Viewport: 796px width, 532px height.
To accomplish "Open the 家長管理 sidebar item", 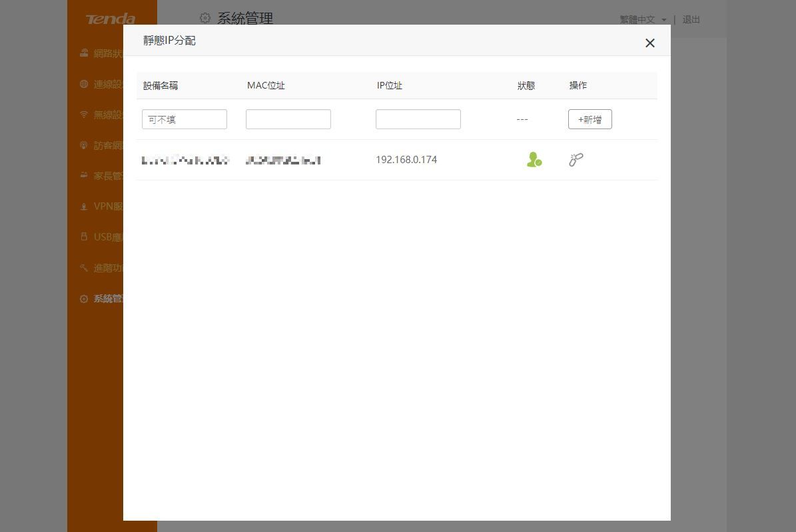I will (101, 176).
